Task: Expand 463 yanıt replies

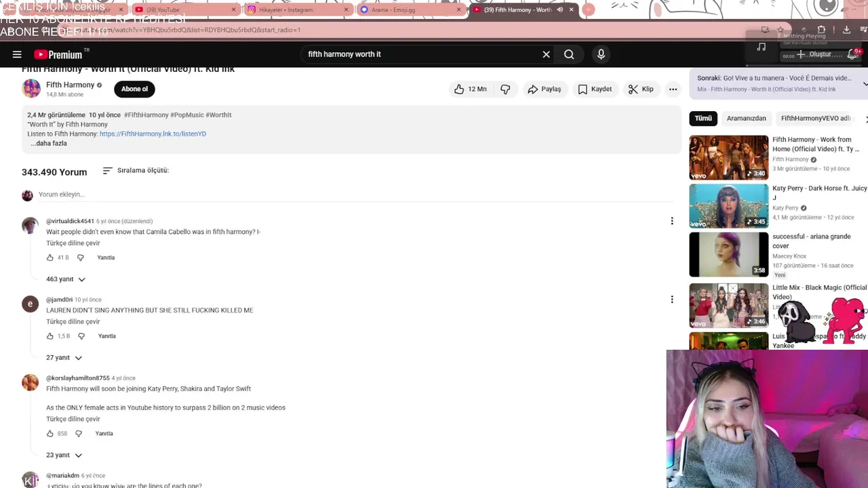Action: 66,279
